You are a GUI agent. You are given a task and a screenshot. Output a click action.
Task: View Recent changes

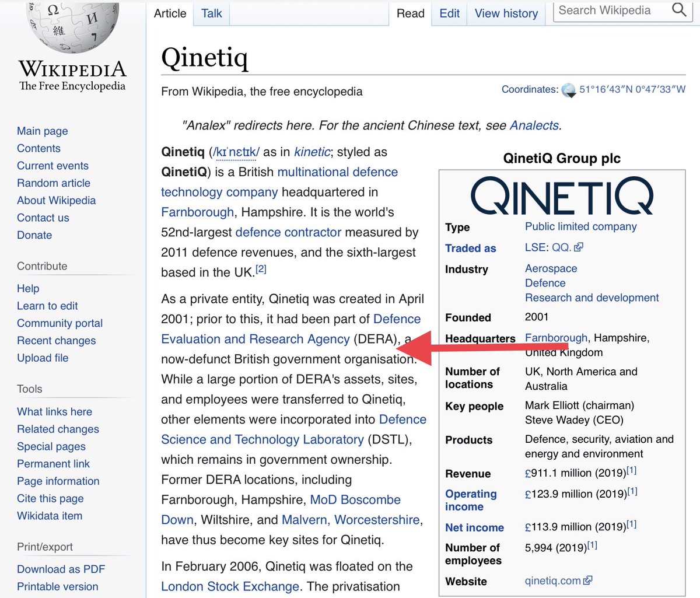click(x=57, y=341)
